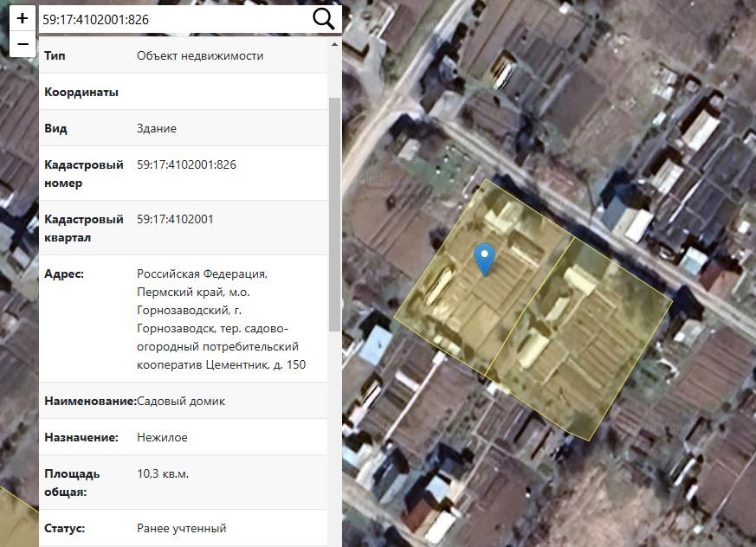This screenshot has height=547, width=756.
Task: Click the 'Кадастровый номер' label
Action: [84, 173]
